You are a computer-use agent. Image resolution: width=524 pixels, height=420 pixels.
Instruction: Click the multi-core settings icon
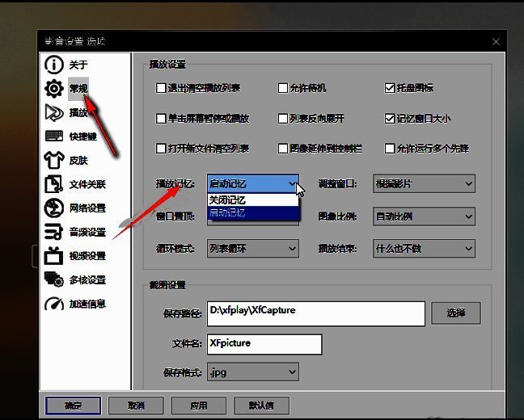(x=54, y=279)
